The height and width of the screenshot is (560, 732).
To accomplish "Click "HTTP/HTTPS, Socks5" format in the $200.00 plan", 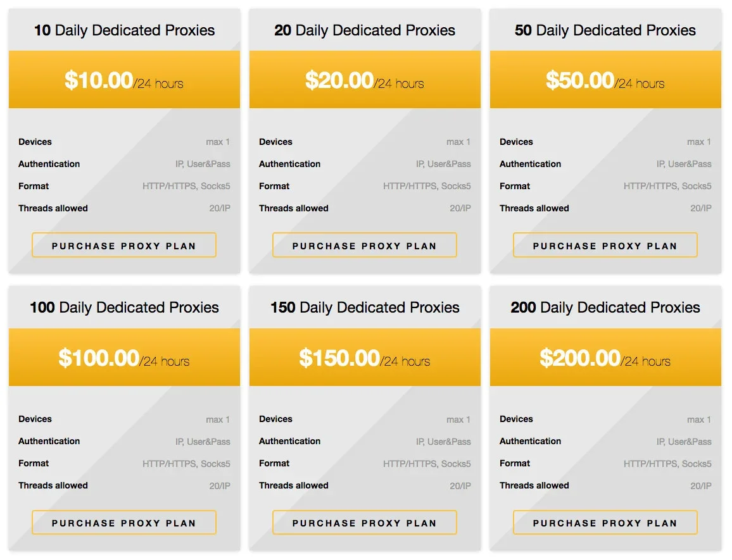I will (667, 464).
